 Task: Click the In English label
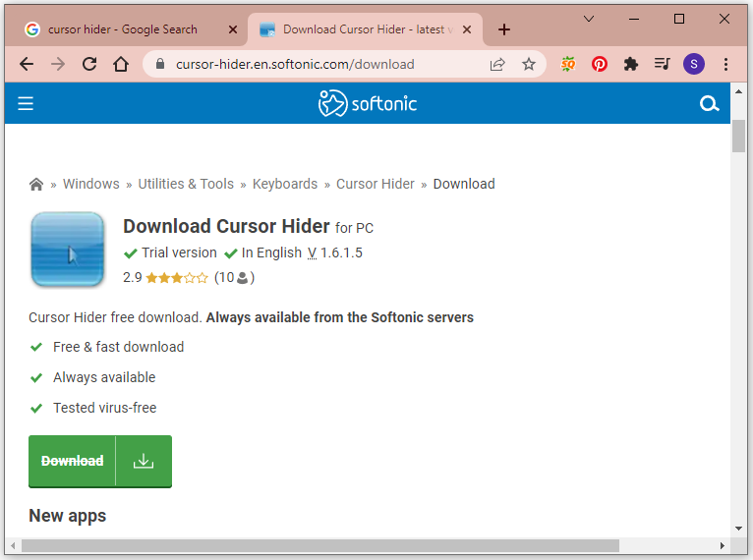271,252
